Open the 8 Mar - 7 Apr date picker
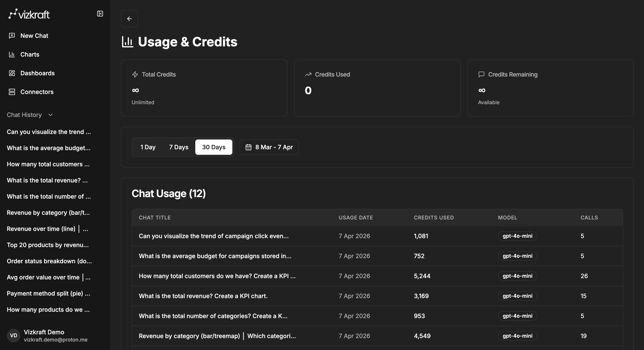This screenshot has height=350, width=644. [x=269, y=147]
